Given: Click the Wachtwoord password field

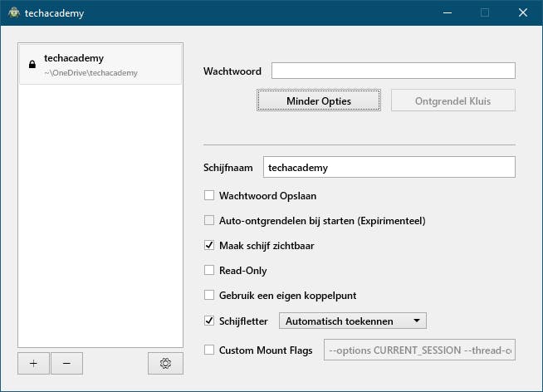Looking at the screenshot, I should (393, 71).
